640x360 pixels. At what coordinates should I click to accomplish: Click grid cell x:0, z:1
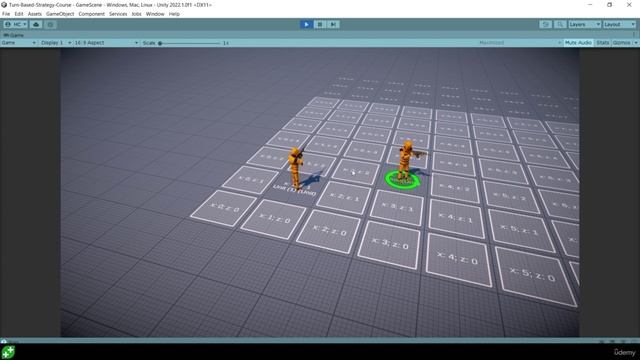[x=250, y=180]
